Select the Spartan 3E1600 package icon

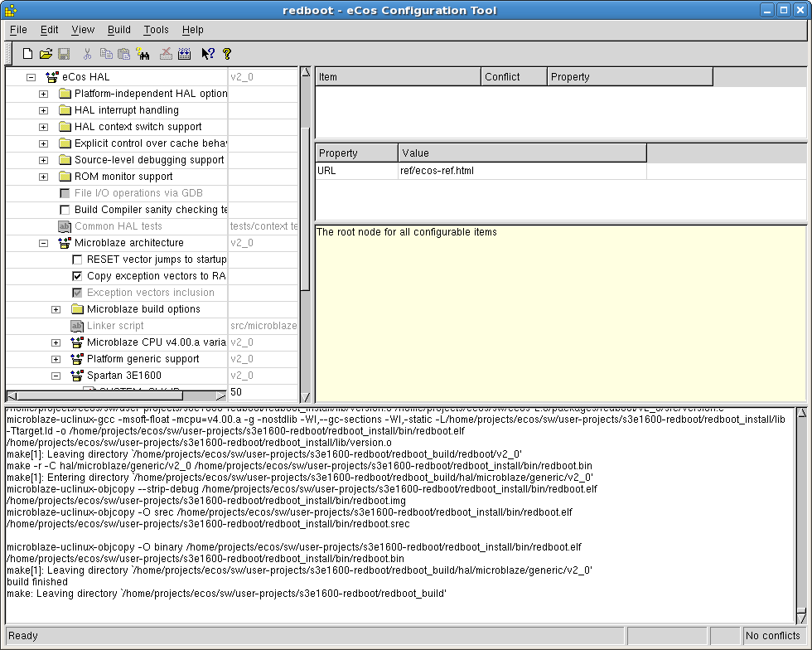coord(77,376)
